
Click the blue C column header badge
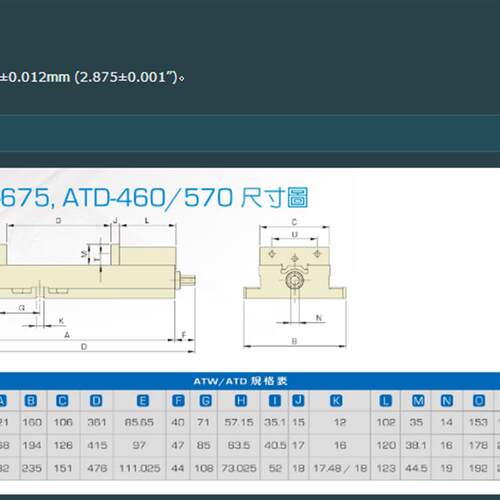(x=62, y=401)
